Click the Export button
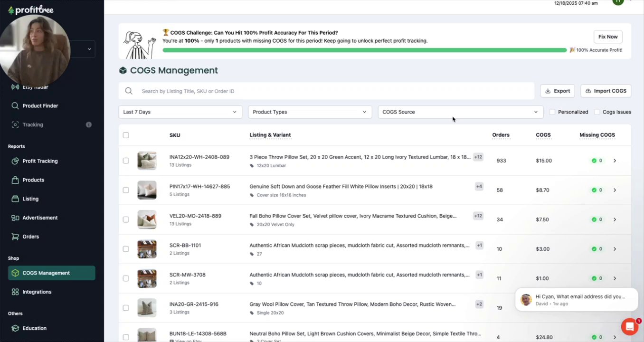The height and width of the screenshot is (342, 644). pyautogui.click(x=558, y=91)
